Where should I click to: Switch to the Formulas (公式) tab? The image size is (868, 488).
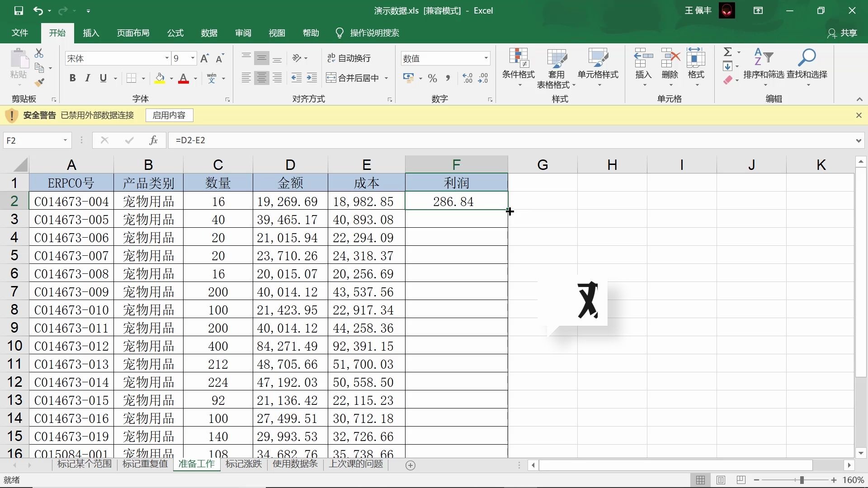175,33
